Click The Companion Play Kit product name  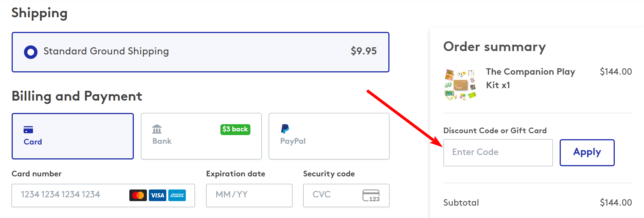tap(530, 78)
